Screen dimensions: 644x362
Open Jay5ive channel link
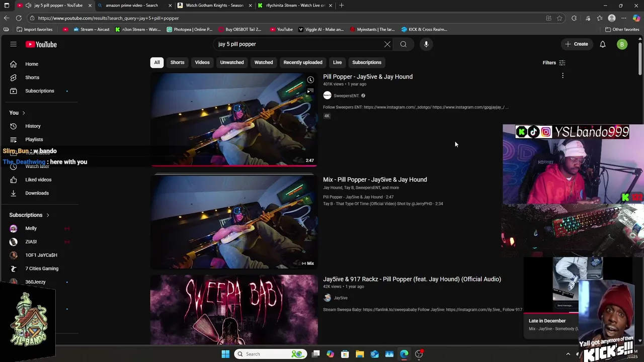pyautogui.click(x=341, y=298)
